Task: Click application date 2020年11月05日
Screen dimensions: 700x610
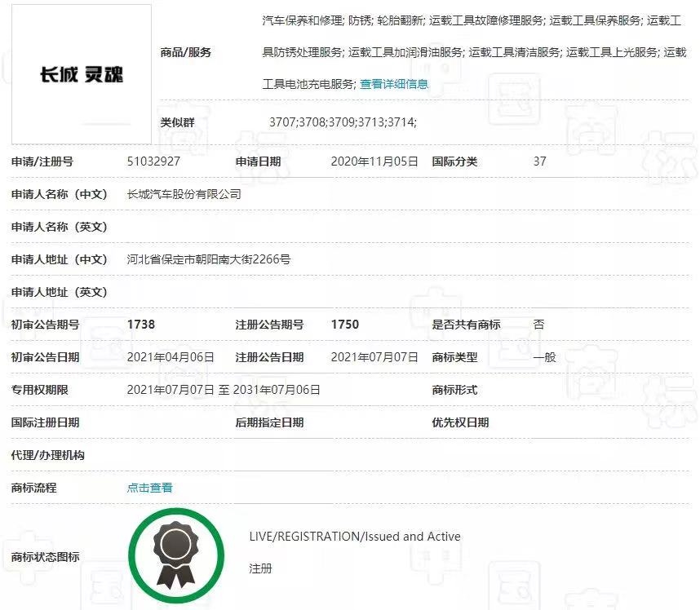Action: point(374,161)
